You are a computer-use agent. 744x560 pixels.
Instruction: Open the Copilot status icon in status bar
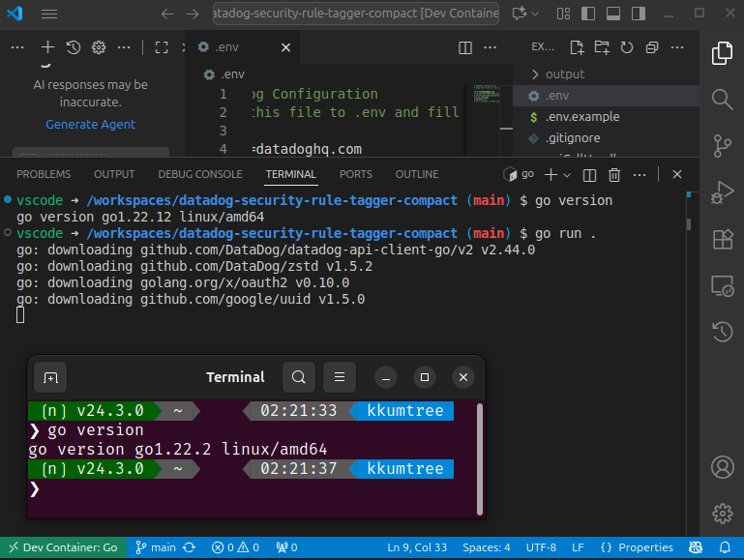696,547
